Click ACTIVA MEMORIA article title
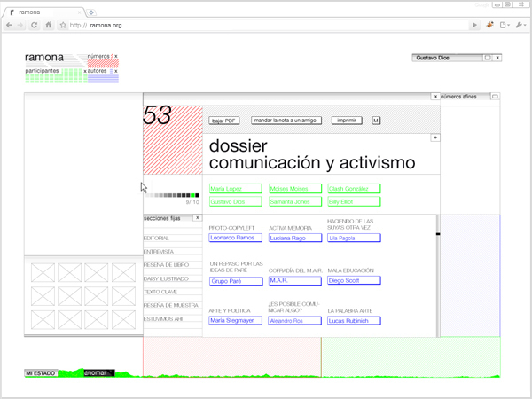532x399 pixels. click(291, 228)
